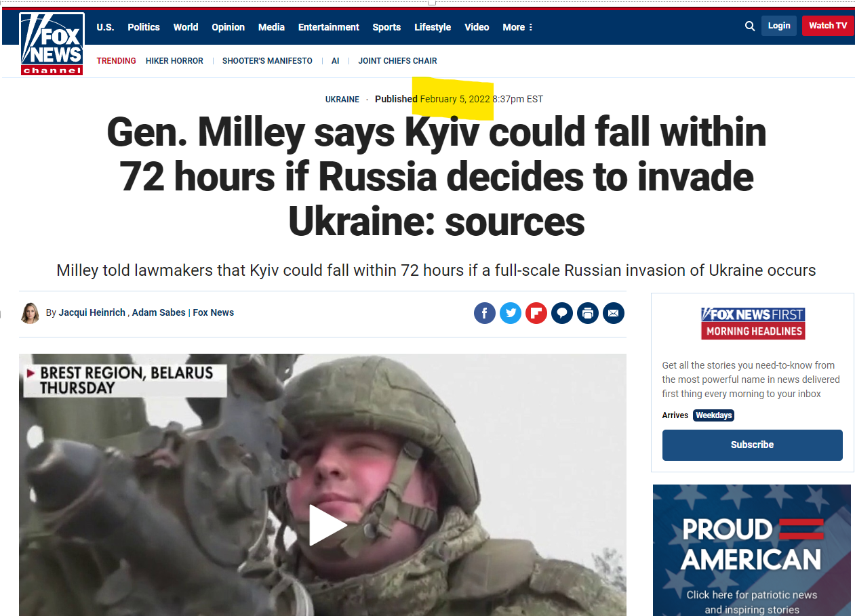This screenshot has height=616, width=855.
Task: Open Jacqui Heinrich author link
Action: tap(92, 312)
